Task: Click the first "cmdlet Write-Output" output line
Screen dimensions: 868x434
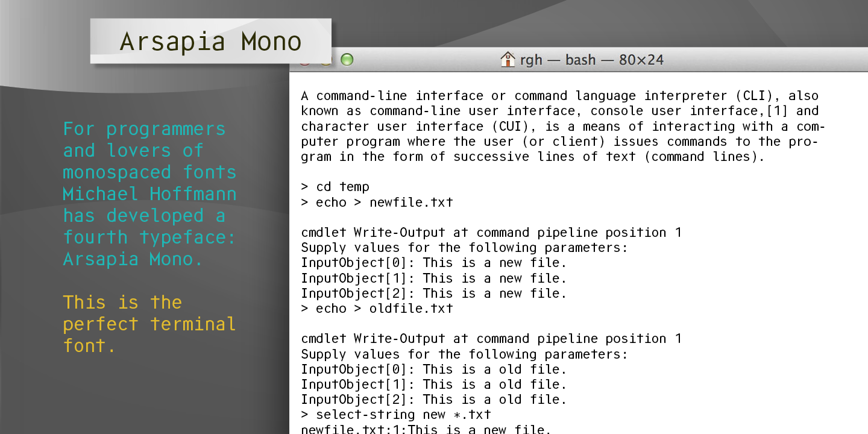Action: [491, 233]
